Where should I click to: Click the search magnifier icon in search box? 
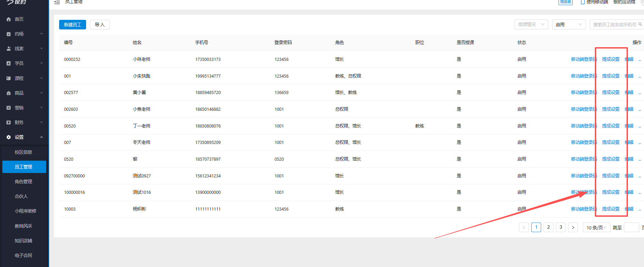pyautogui.click(x=640, y=24)
